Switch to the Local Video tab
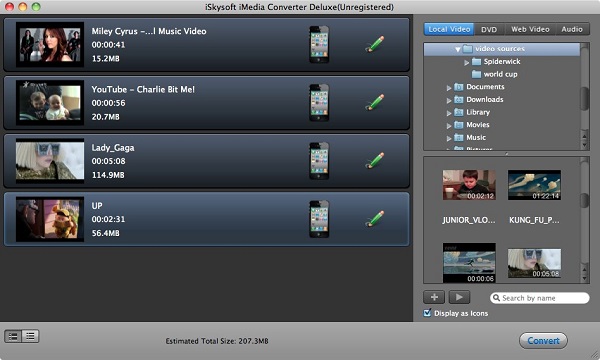Viewport: 600px width, 360px height. 449,29
